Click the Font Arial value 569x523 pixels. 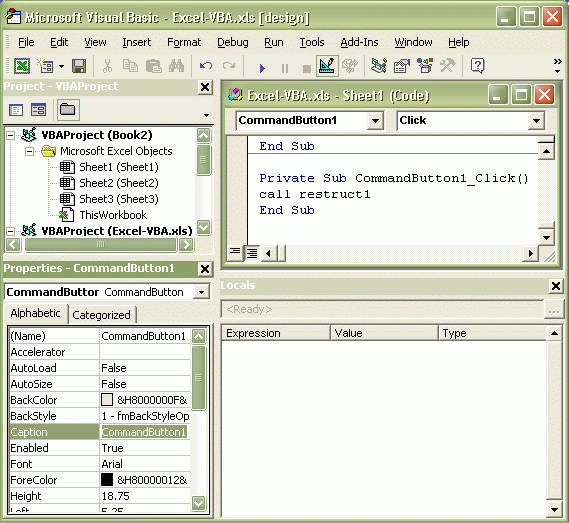click(144, 464)
